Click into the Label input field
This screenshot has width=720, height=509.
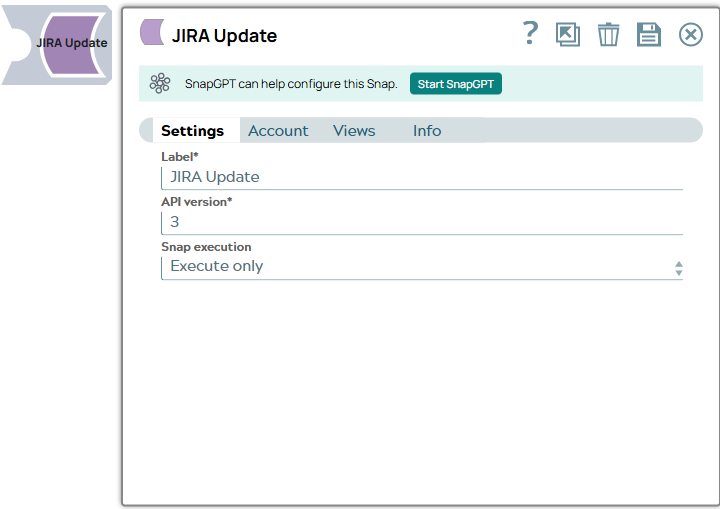tap(422, 178)
